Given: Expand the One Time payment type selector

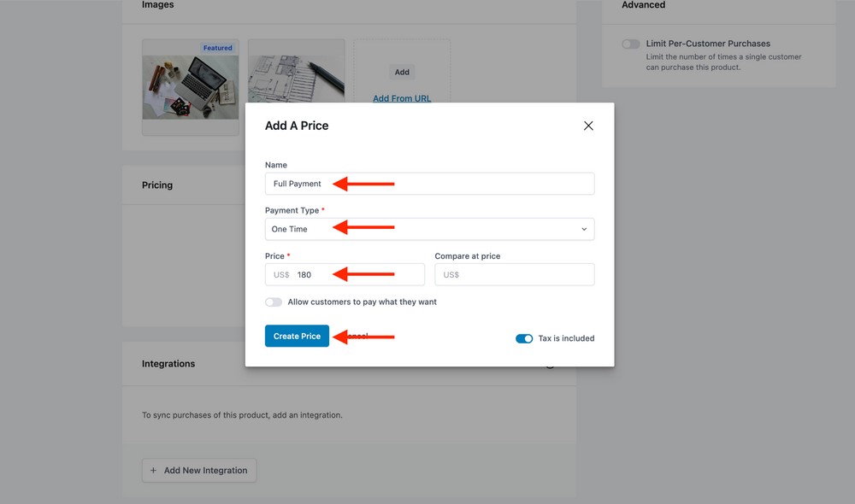Looking at the screenshot, I should point(427,228).
